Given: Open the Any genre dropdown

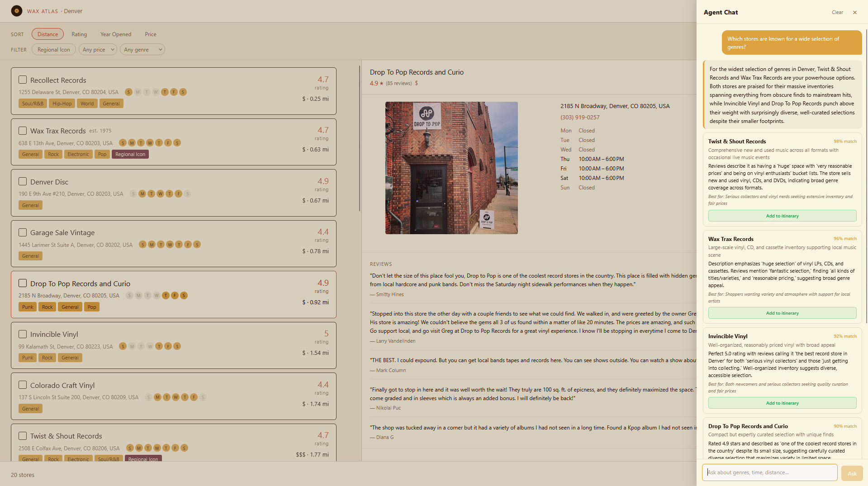Looking at the screenshot, I should coord(142,50).
